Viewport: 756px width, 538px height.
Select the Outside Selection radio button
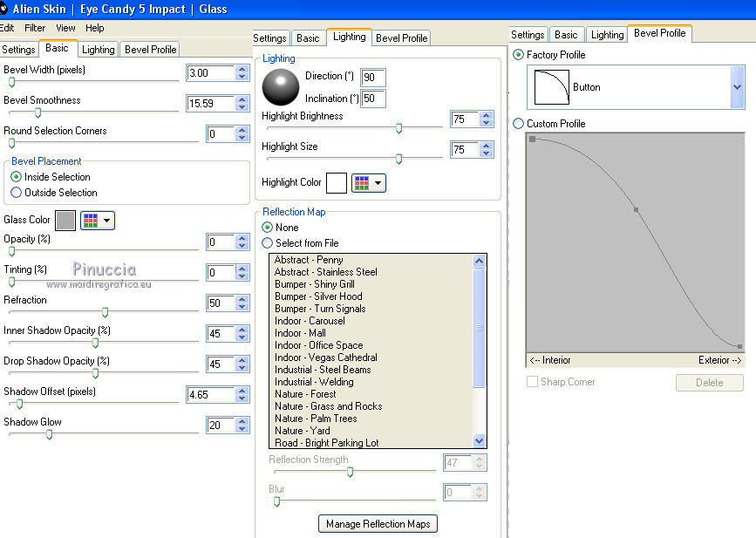click(17, 193)
